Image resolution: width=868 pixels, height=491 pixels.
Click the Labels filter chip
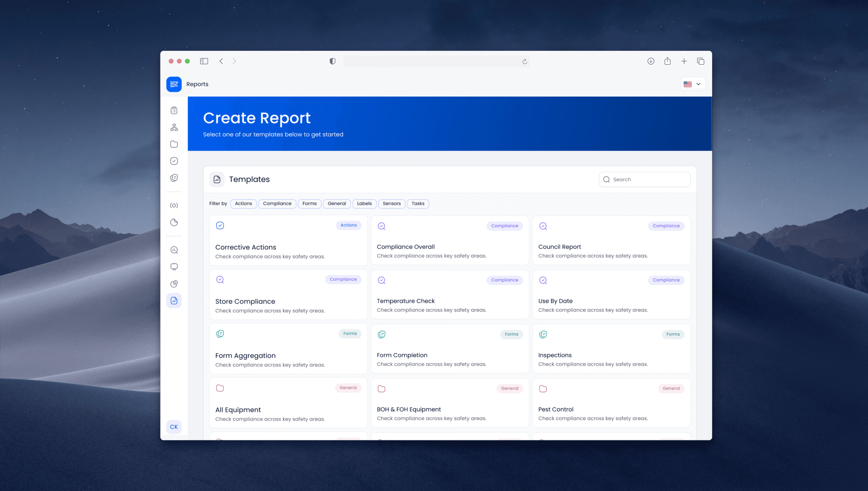tap(364, 203)
